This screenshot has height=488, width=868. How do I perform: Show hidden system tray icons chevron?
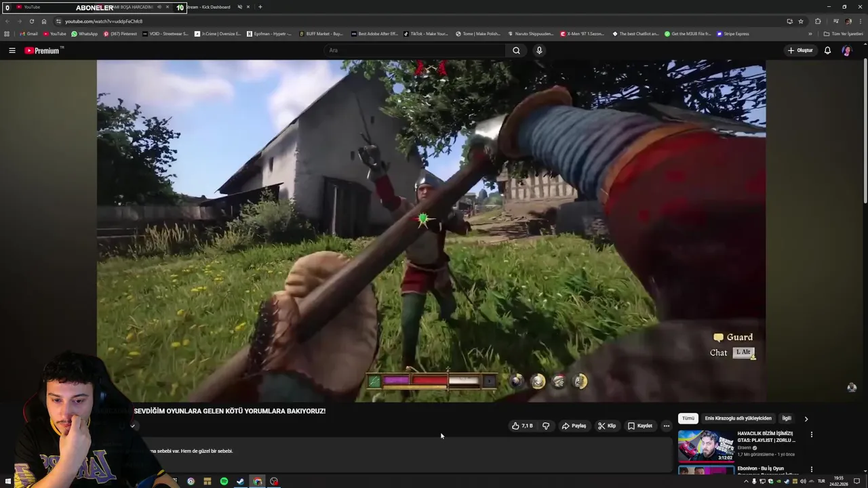[x=747, y=481]
